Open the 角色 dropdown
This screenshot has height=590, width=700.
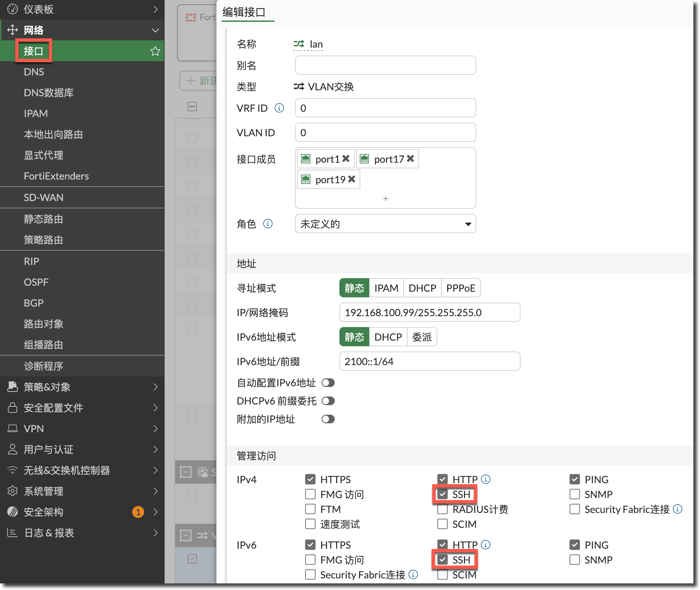[385, 224]
